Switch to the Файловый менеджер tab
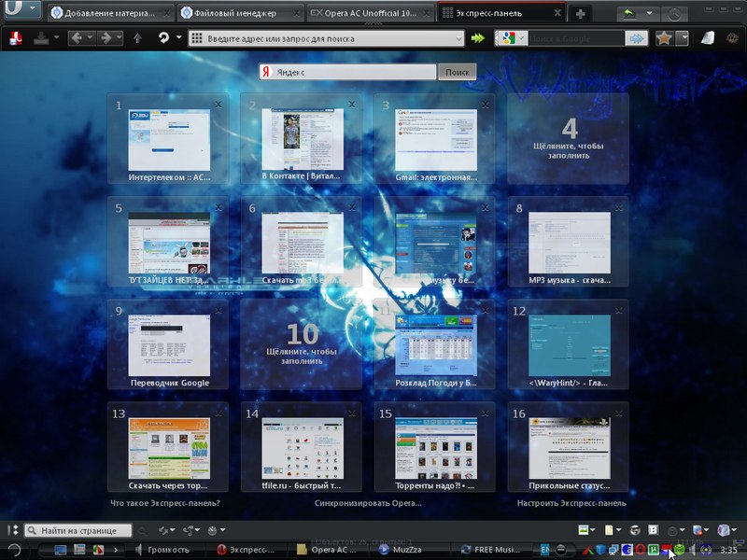This screenshot has height=560, width=747. [x=241, y=13]
